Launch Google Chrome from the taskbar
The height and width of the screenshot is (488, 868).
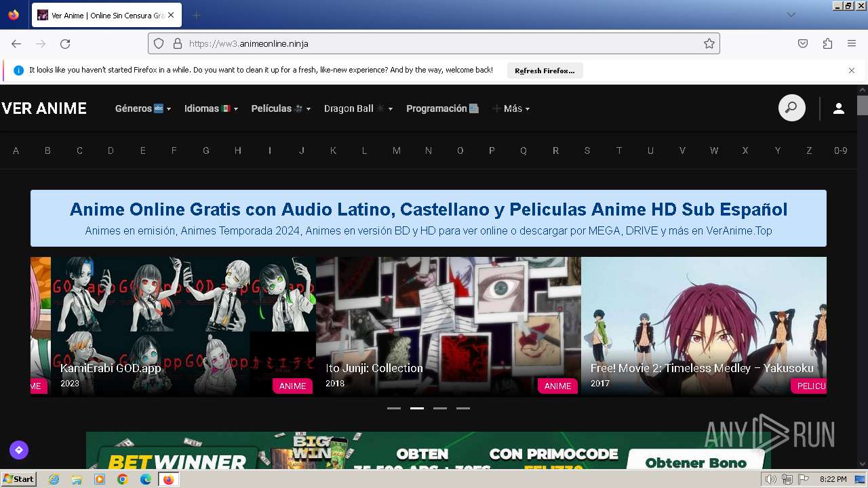click(x=123, y=479)
